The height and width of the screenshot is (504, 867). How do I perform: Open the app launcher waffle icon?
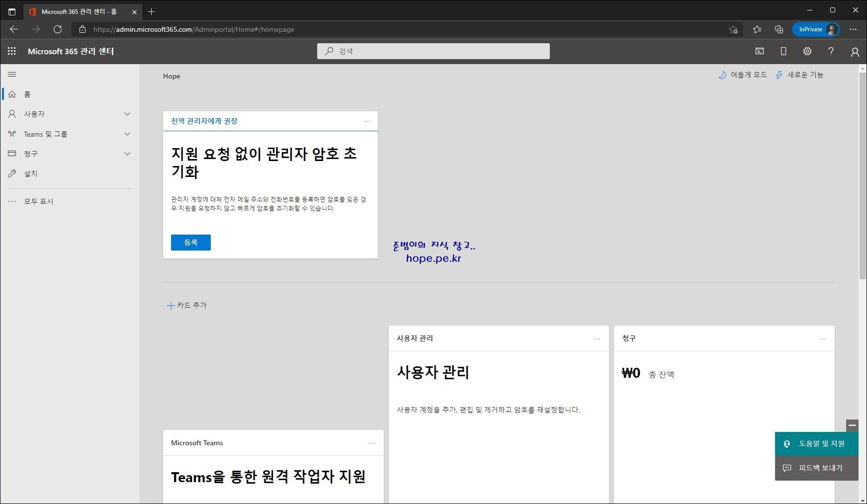click(12, 51)
